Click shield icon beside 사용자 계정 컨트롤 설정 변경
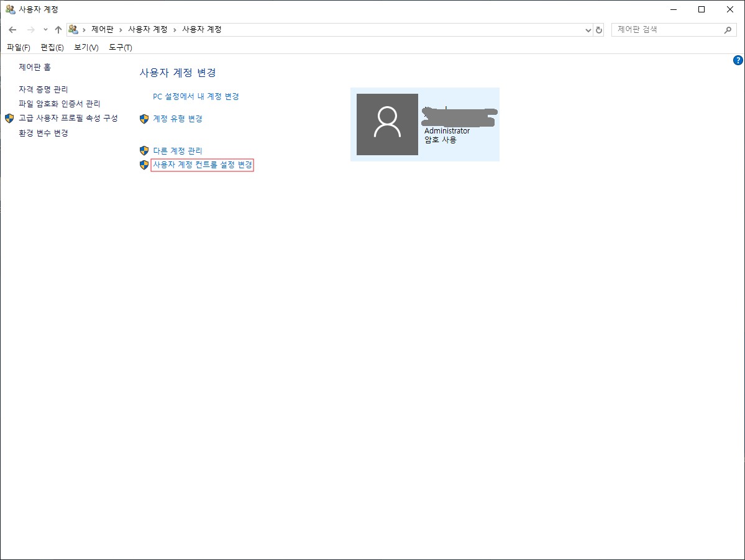 coord(144,165)
